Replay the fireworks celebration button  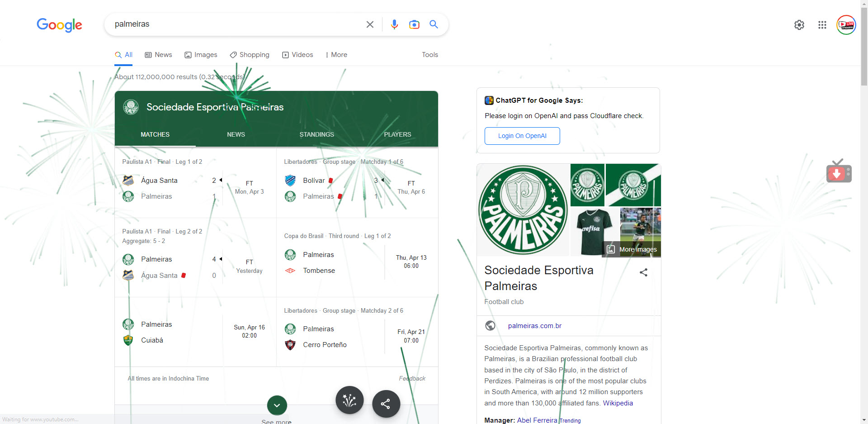[349, 400]
